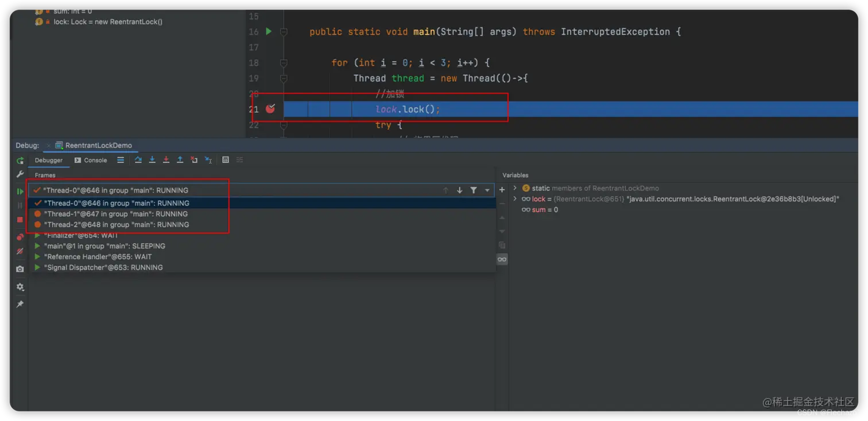This screenshot has height=421, width=868.
Task: Open View Breakpoints icon
Action: pos(20,237)
